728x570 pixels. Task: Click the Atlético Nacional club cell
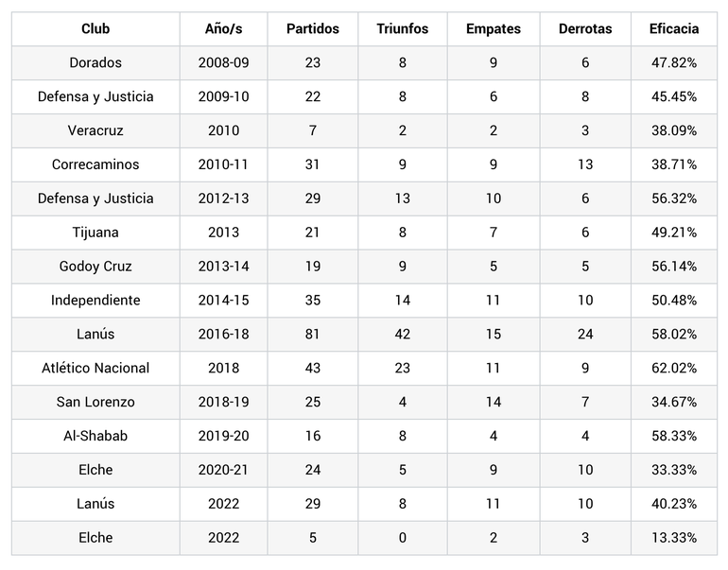[x=95, y=368]
